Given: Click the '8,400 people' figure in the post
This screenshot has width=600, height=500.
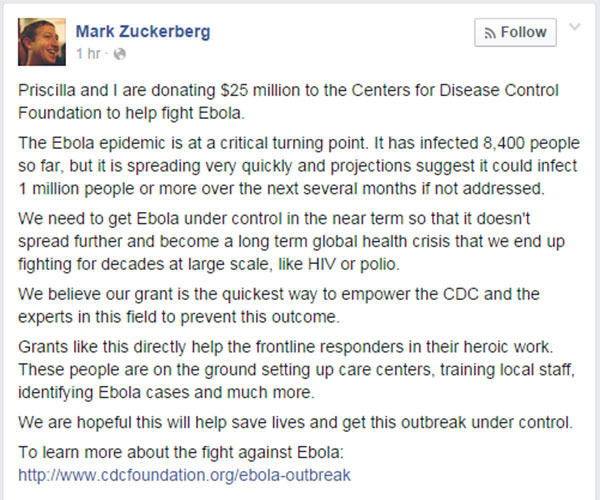Looking at the screenshot, I should click(531, 143).
